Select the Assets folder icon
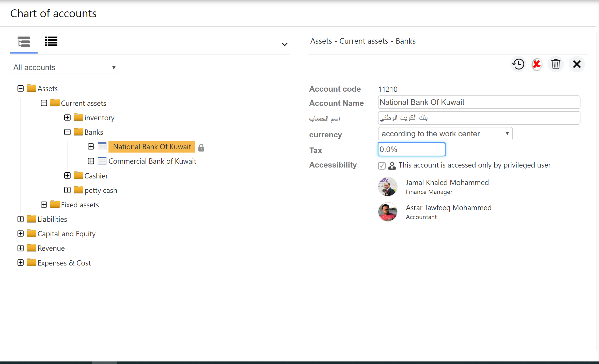The width and height of the screenshot is (599, 364). tap(31, 88)
